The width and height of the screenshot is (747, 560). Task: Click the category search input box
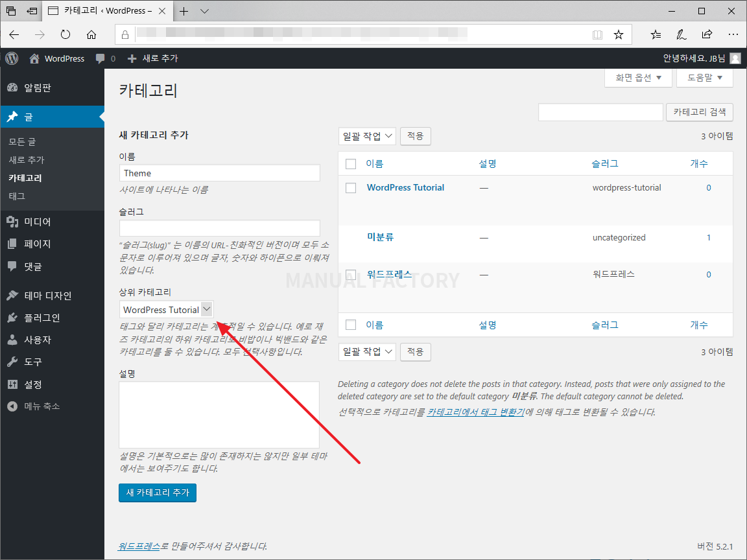[x=600, y=112]
